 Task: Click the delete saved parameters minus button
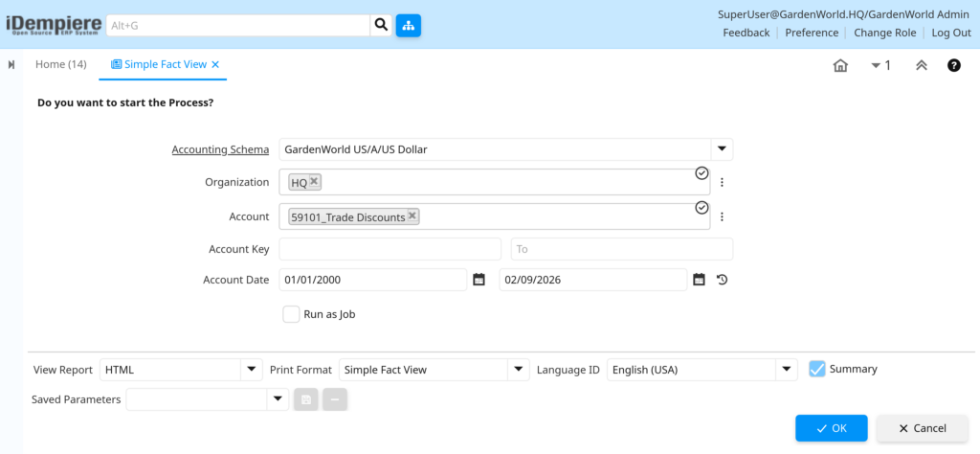[335, 399]
